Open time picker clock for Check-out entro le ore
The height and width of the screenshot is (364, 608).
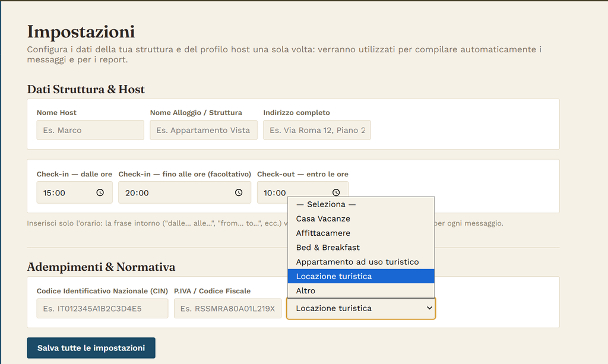[x=336, y=192]
